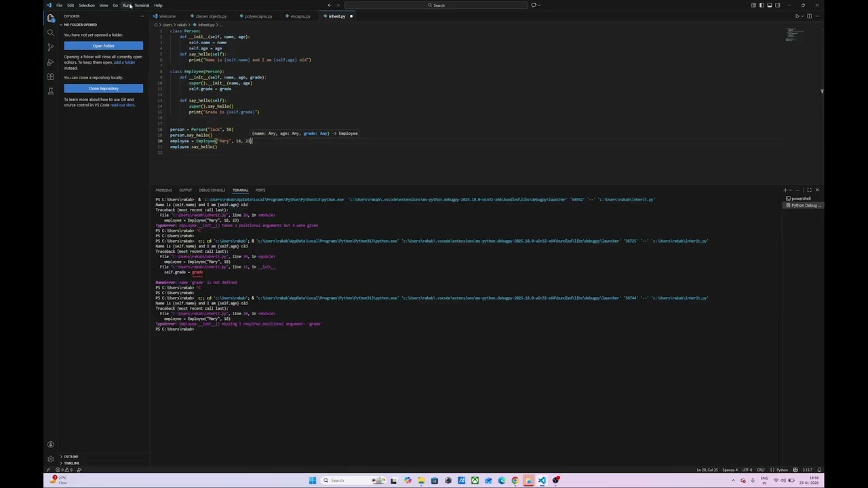Open the Testing flask view
Viewport: 868px width, 488px height.
(50, 91)
